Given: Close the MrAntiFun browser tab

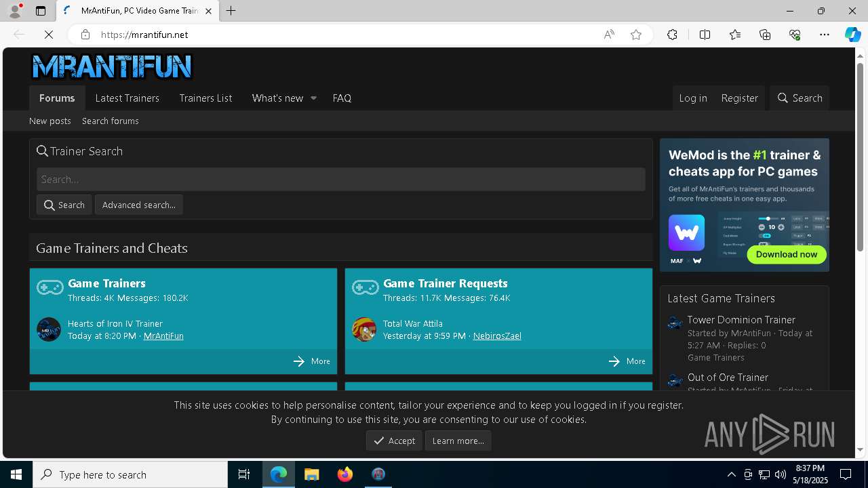Looking at the screenshot, I should (208, 11).
